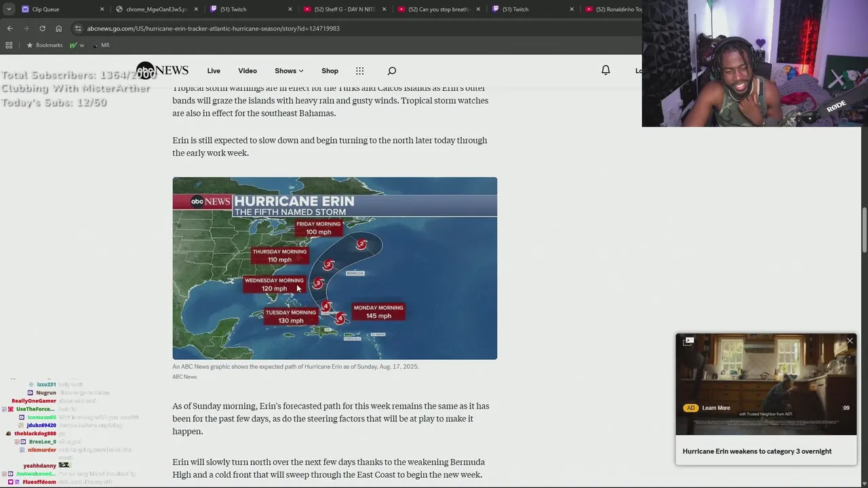Open 'Hurricane Erin weakens to category 3 overnight' headline
Viewport: 868px width, 488px height.
click(x=757, y=451)
